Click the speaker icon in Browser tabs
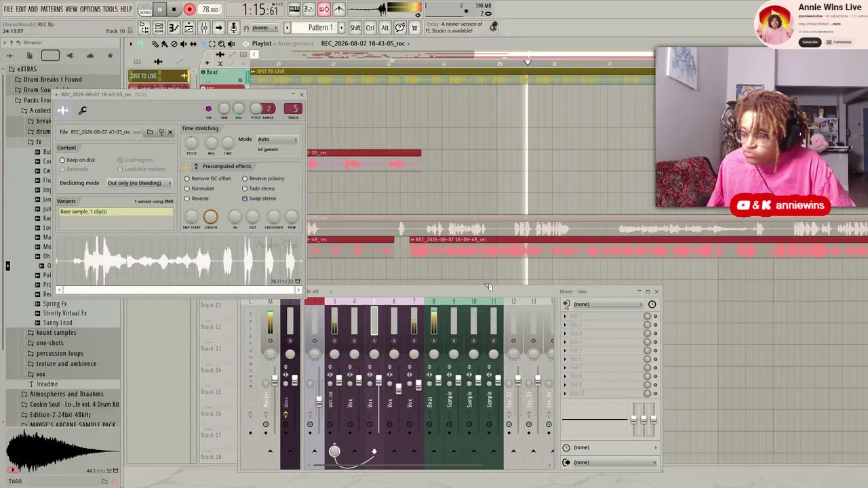Viewport: 868px width, 488px height. 70,56
